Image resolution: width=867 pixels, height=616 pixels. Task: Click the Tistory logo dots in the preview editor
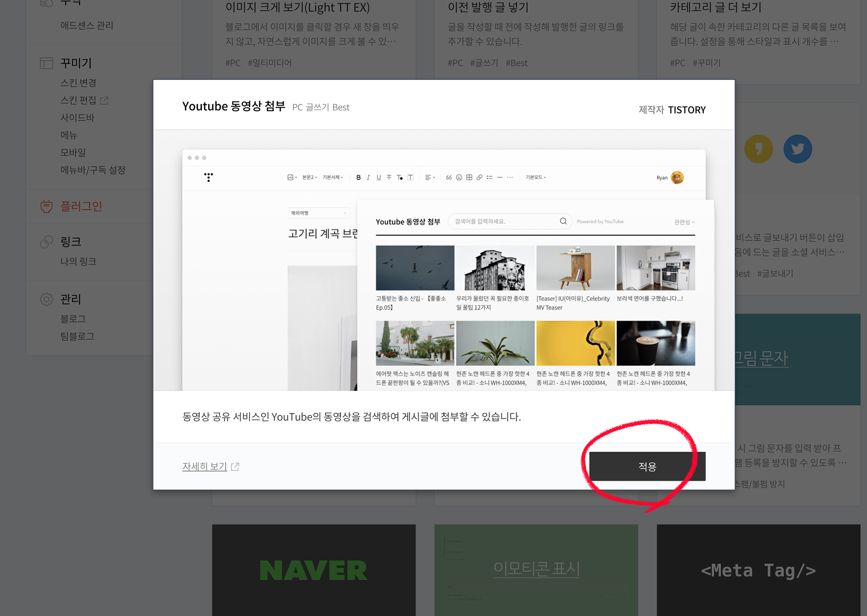(x=209, y=177)
